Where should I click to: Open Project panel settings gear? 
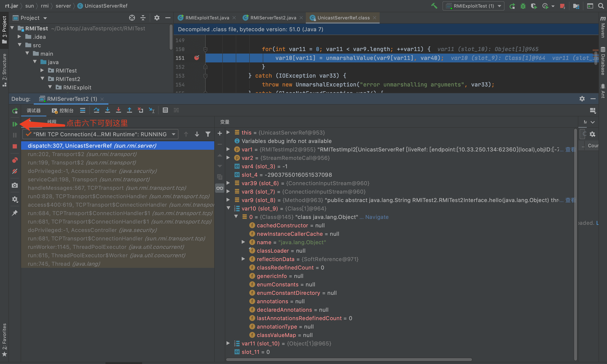(x=157, y=18)
